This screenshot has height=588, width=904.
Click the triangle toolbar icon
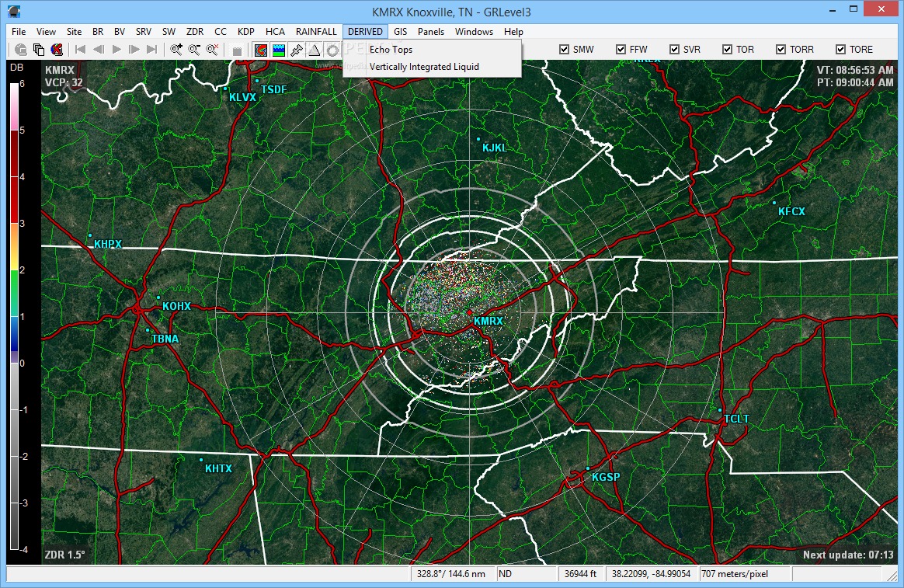click(x=315, y=50)
